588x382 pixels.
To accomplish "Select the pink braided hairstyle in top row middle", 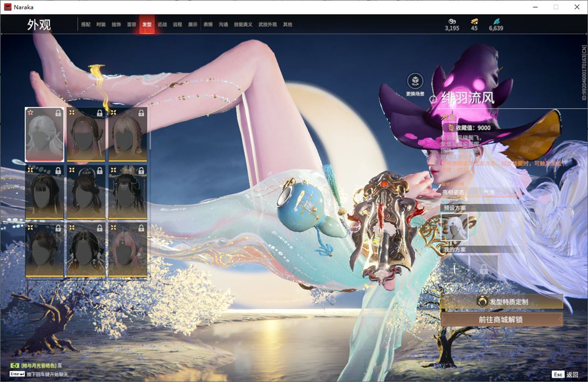I will click(x=86, y=135).
